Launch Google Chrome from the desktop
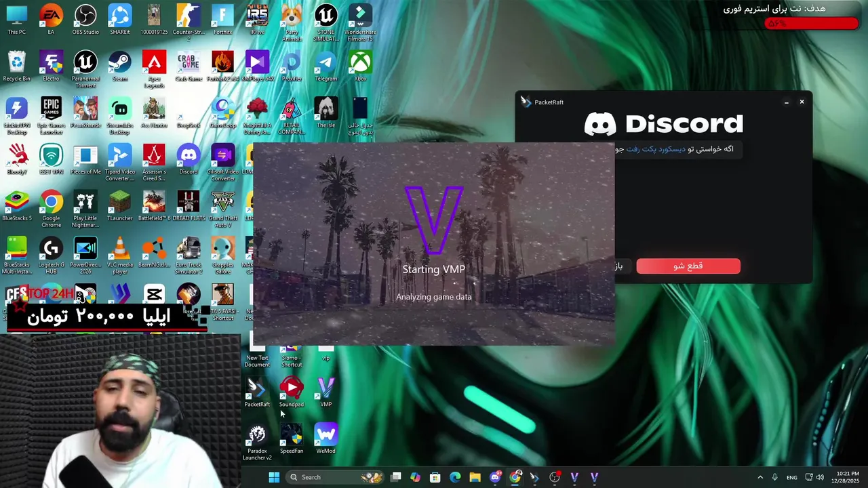868x488 pixels. (x=51, y=208)
